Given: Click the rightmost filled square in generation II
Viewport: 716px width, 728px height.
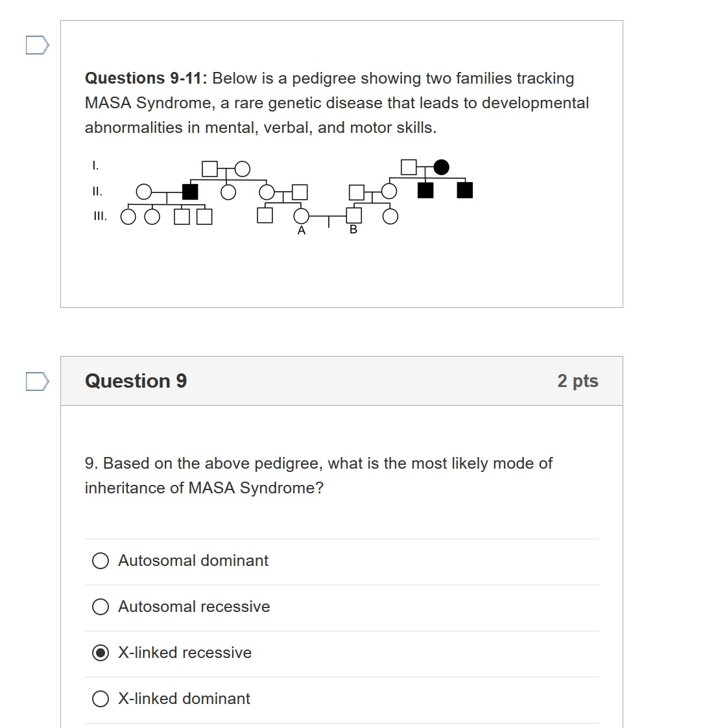Looking at the screenshot, I should click(x=464, y=191).
